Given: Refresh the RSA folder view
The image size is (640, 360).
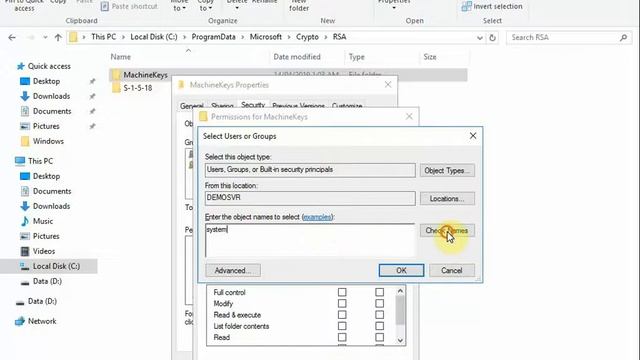Looking at the screenshot, I should 493,38.
